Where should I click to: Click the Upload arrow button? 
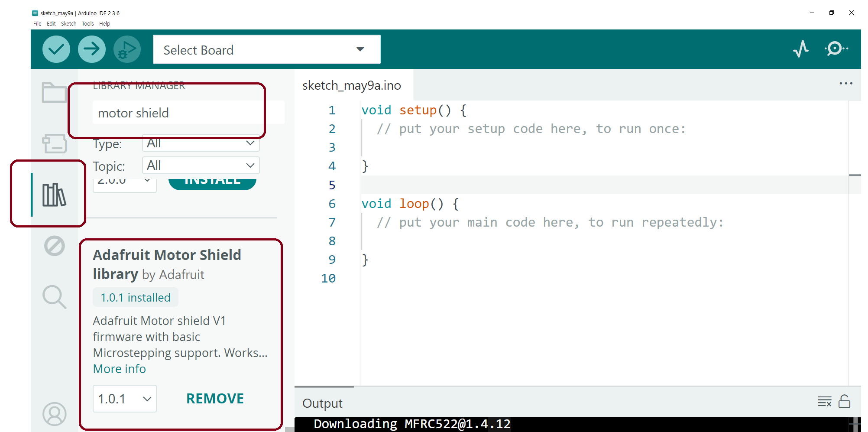91,49
